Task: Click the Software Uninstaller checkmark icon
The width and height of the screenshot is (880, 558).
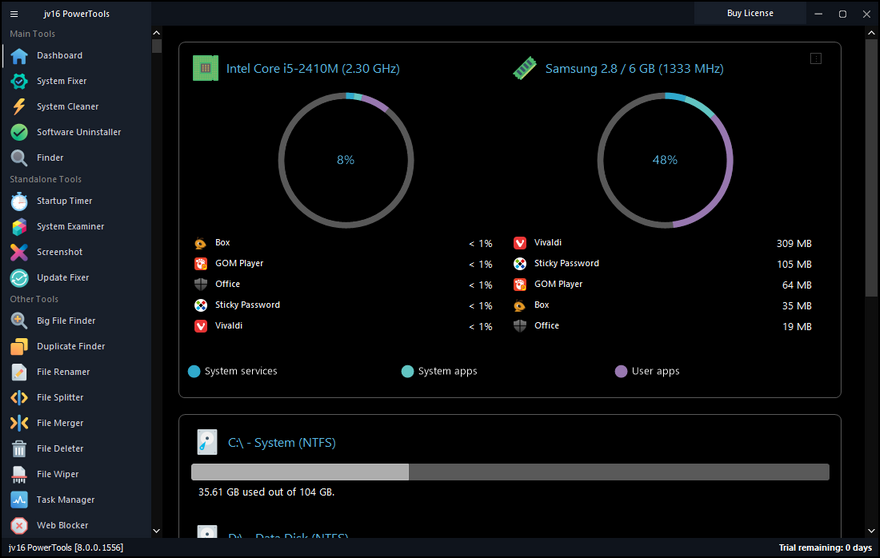Action: tap(19, 132)
